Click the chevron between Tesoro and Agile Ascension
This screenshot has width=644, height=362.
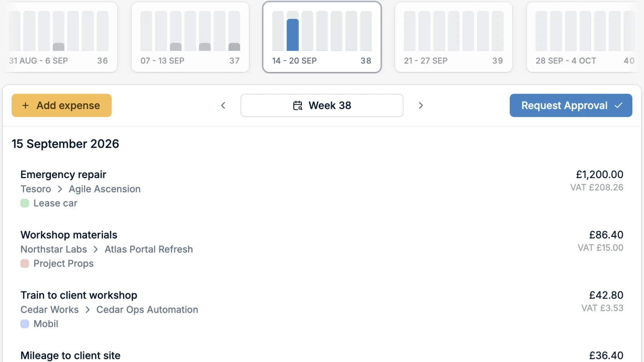coord(60,189)
